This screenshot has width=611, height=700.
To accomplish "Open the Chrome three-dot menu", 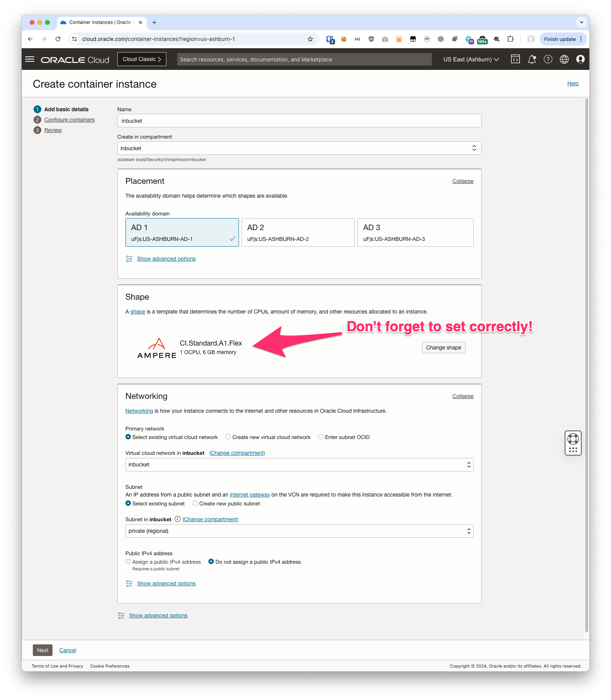I will (581, 39).
